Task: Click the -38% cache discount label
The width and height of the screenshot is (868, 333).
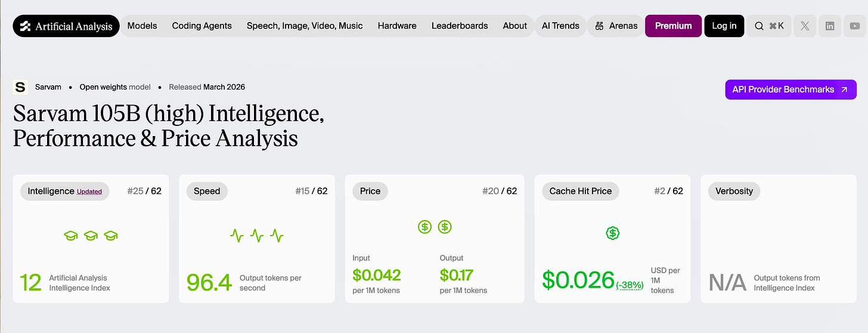Action: (630, 285)
